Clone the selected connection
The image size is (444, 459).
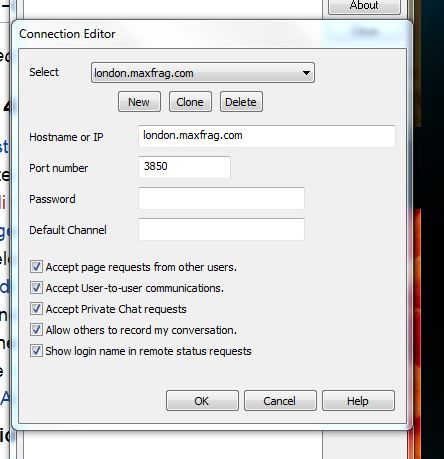(190, 102)
